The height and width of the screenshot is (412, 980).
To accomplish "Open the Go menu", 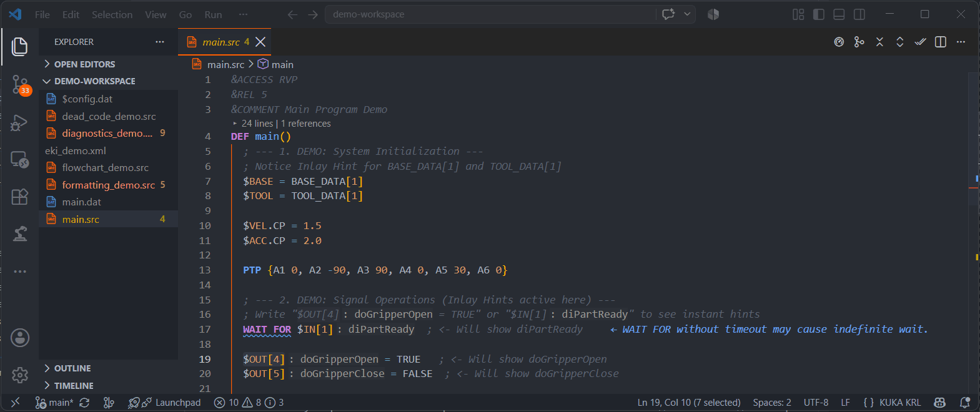I will tap(186, 14).
